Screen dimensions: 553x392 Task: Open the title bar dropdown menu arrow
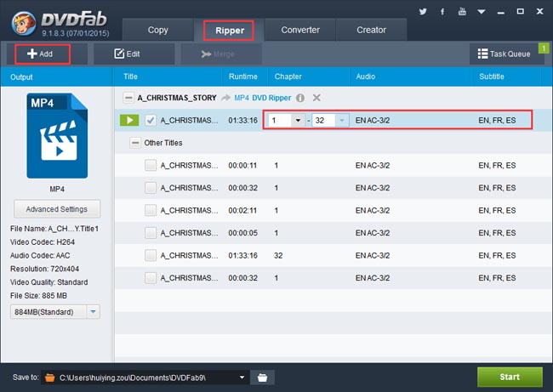tap(481, 12)
